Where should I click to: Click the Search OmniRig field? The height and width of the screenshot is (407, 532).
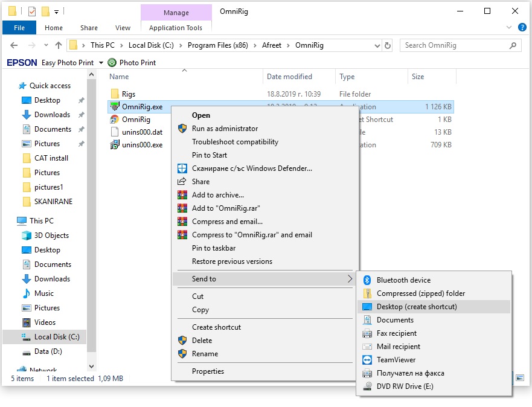coord(461,45)
